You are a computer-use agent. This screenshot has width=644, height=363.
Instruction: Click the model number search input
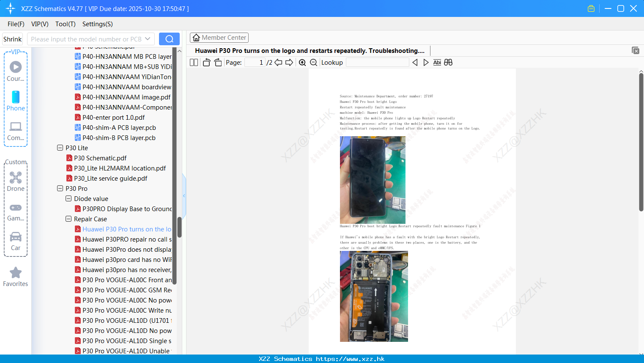click(x=86, y=39)
